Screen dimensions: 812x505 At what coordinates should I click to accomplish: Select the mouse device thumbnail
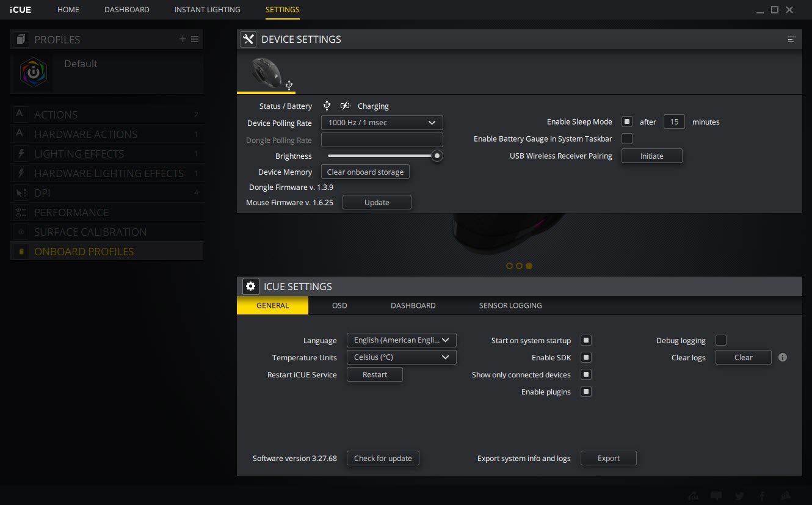267,73
